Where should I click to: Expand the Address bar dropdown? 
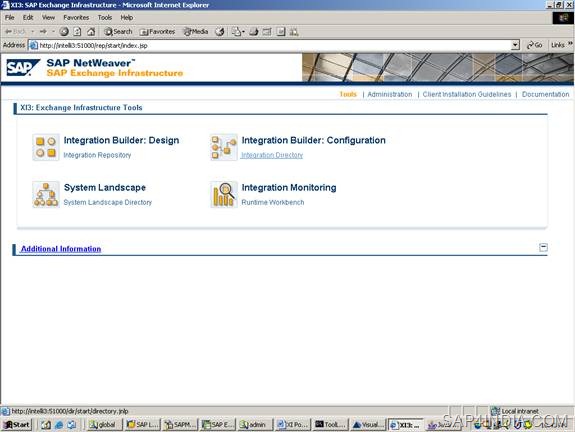point(515,45)
